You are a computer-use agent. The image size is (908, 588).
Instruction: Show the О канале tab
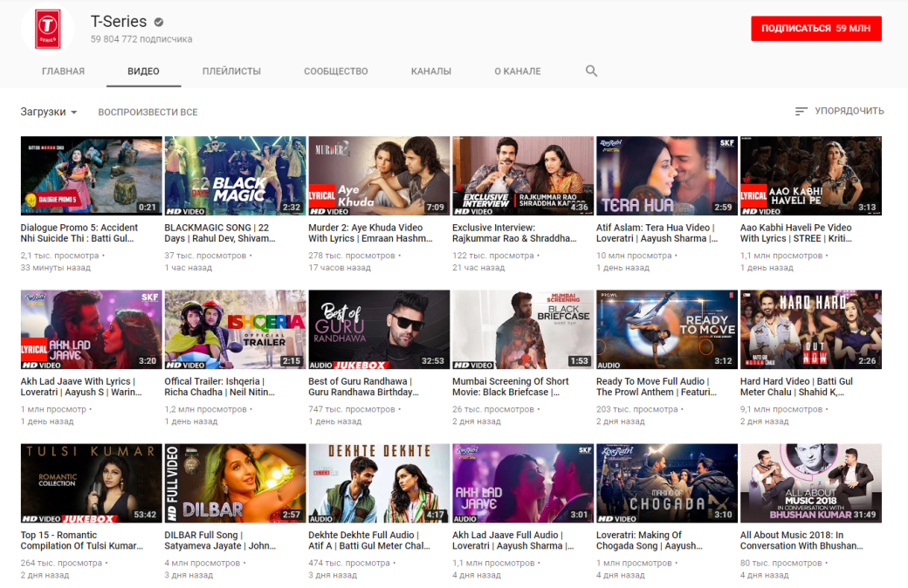[x=517, y=72]
